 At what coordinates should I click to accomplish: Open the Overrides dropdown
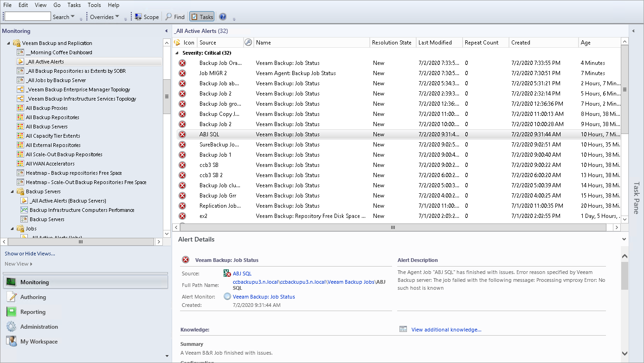point(104,17)
